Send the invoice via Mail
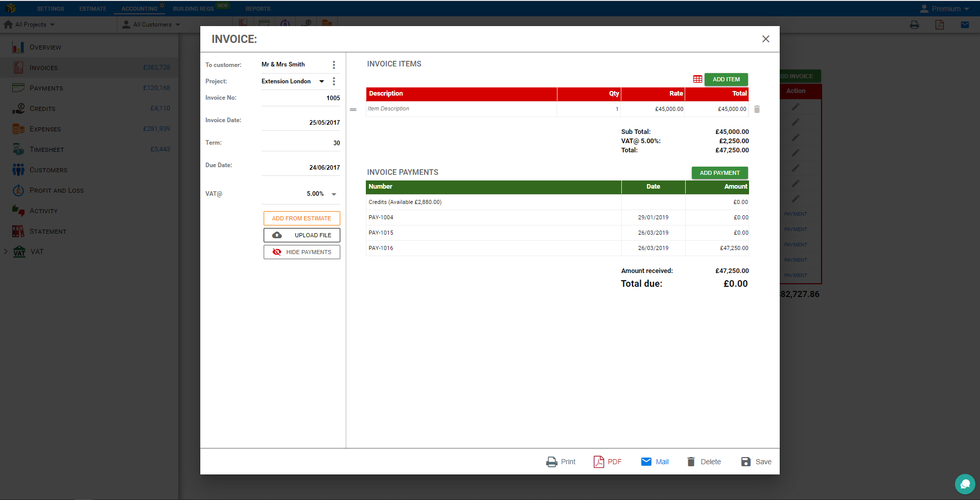980x500 pixels. click(x=655, y=462)
